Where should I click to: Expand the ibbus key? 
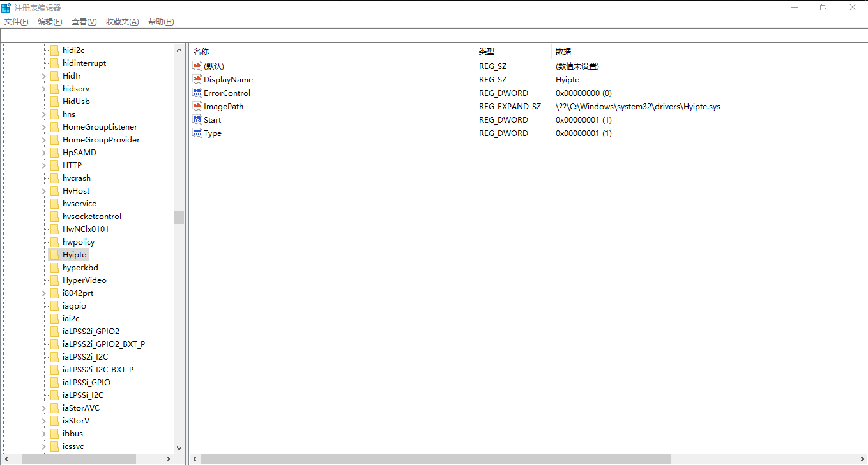coord(43,433)
